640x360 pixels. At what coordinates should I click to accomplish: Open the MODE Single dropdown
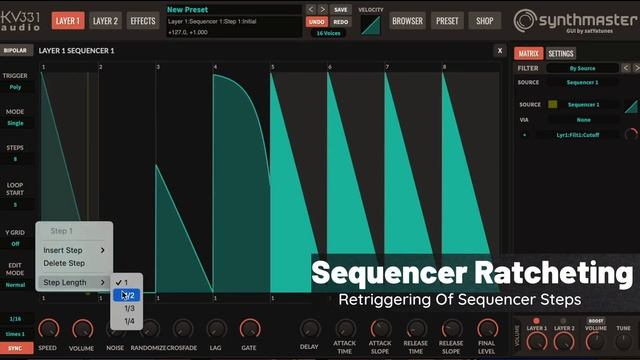(16, 123)
